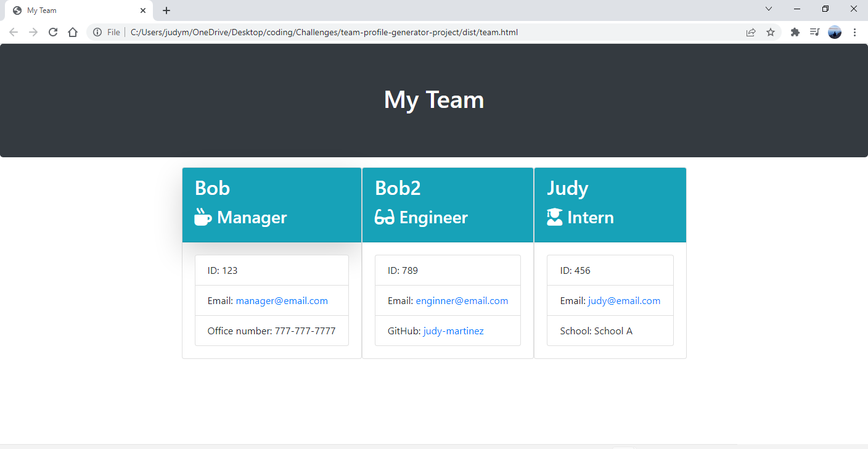Click the glasses icon beside Engineer
This screenshot has height=449, width=868.
(382, 217)
